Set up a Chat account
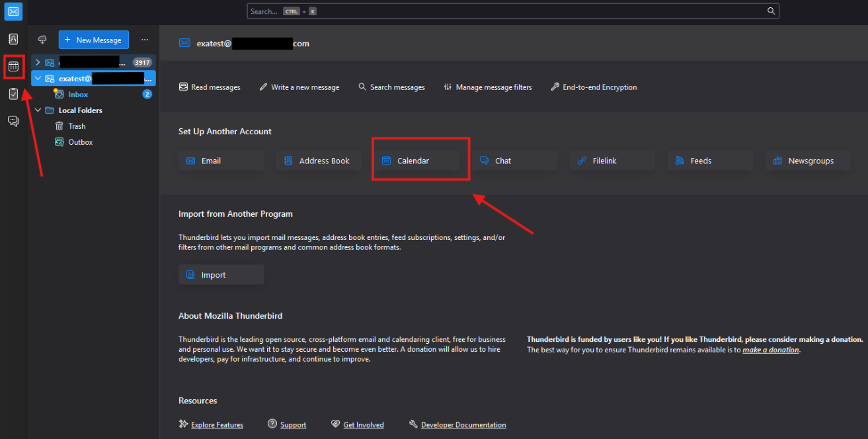The image size is (868, 439). (x=514, y=161)
